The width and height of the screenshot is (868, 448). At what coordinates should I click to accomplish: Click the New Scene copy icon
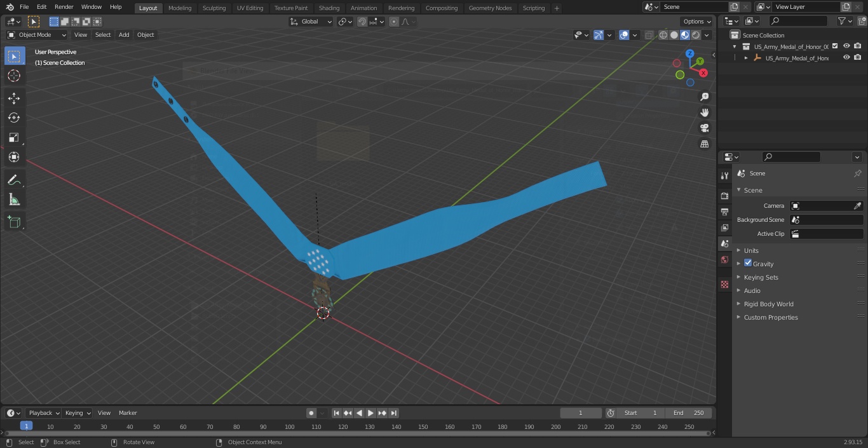(734, 7)
